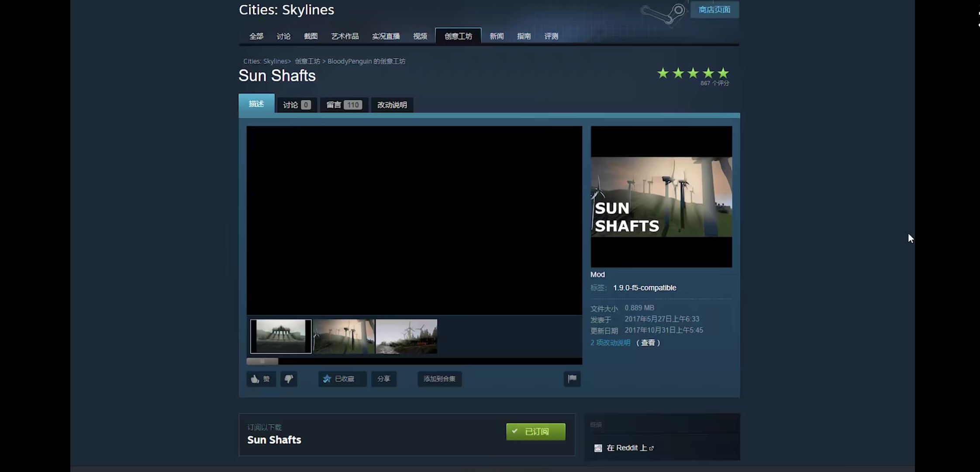The height and width of the screenshot is (472, 980).
Task: Click the report flag icon
Action: point(572,379)
